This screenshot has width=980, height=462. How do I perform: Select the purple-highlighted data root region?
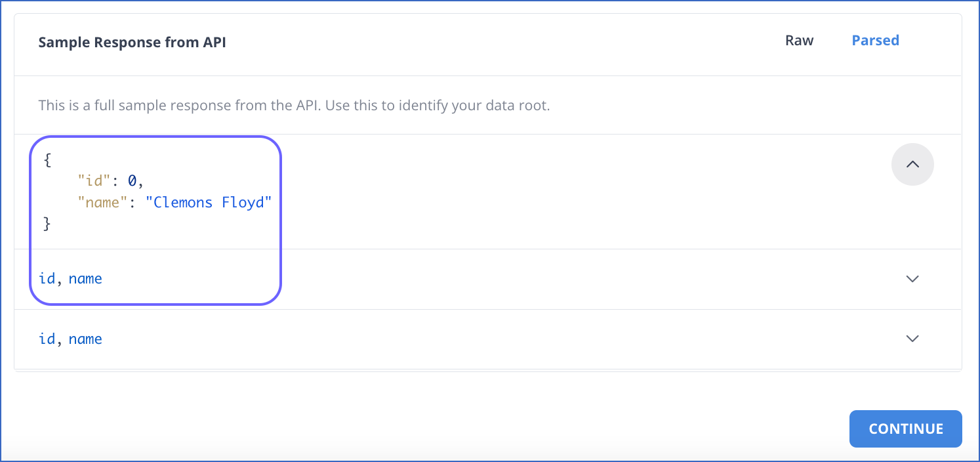click(155, 220)
